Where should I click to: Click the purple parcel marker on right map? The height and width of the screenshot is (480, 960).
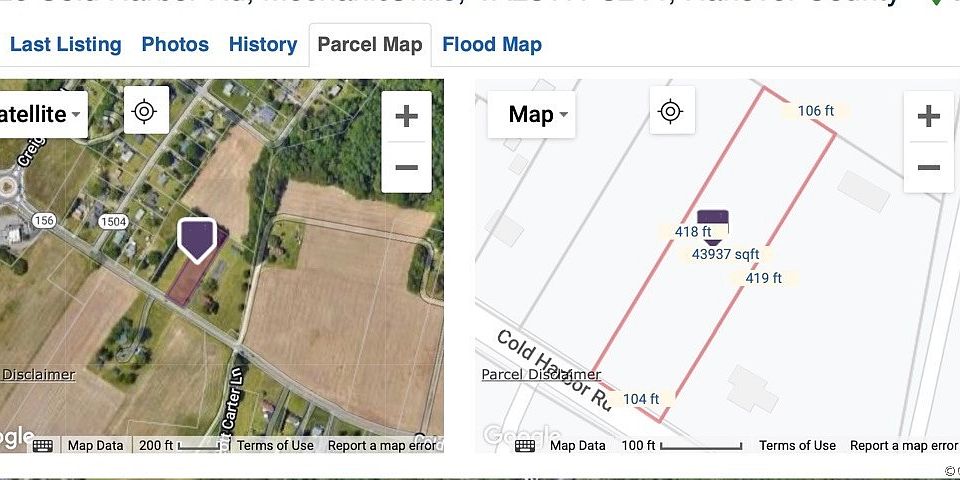click(x=712, y=225)
